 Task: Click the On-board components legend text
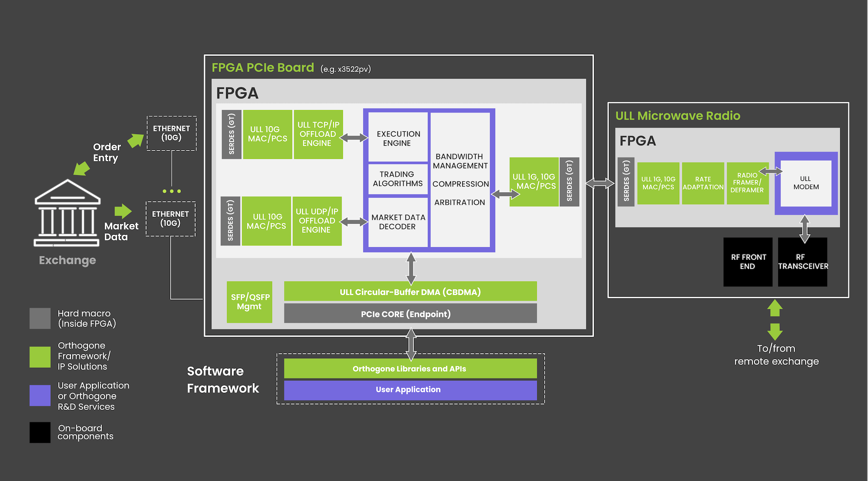click(85, 432)
